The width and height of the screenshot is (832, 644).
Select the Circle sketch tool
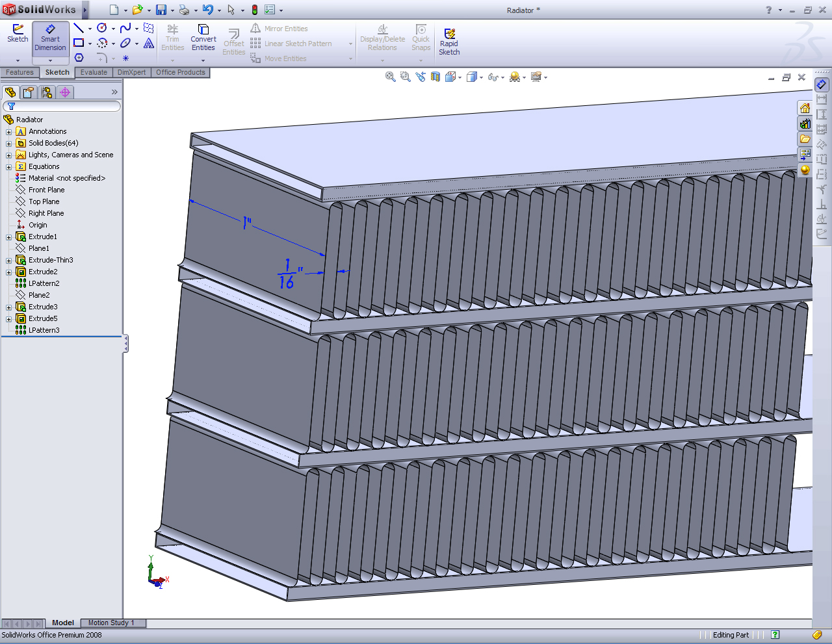point(102,28)
